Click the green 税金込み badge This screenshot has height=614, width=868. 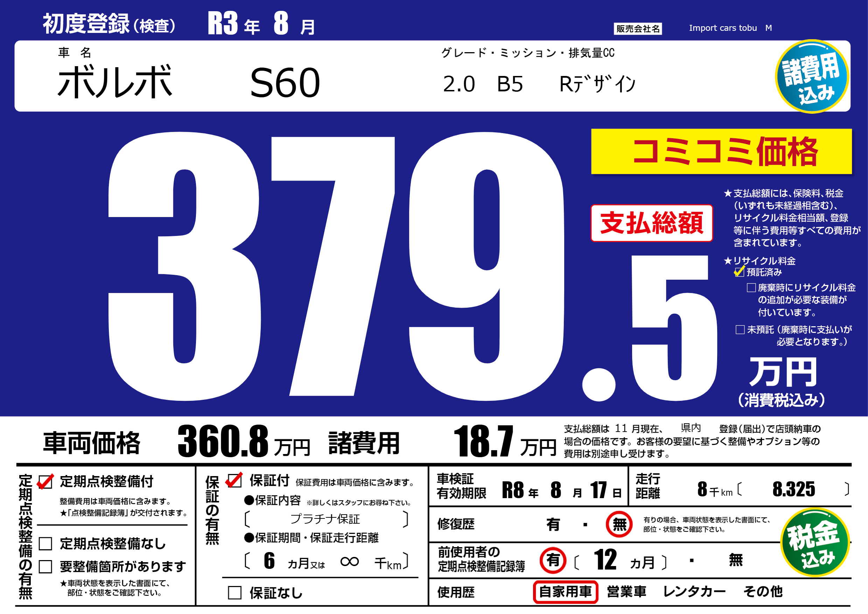click(815, 543)
